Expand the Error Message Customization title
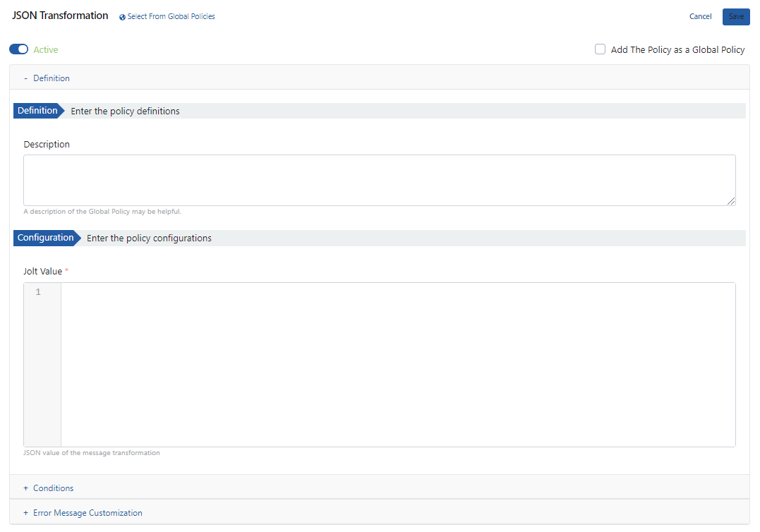The width and height of the screenshot is (760, 532). click(88, 513)
